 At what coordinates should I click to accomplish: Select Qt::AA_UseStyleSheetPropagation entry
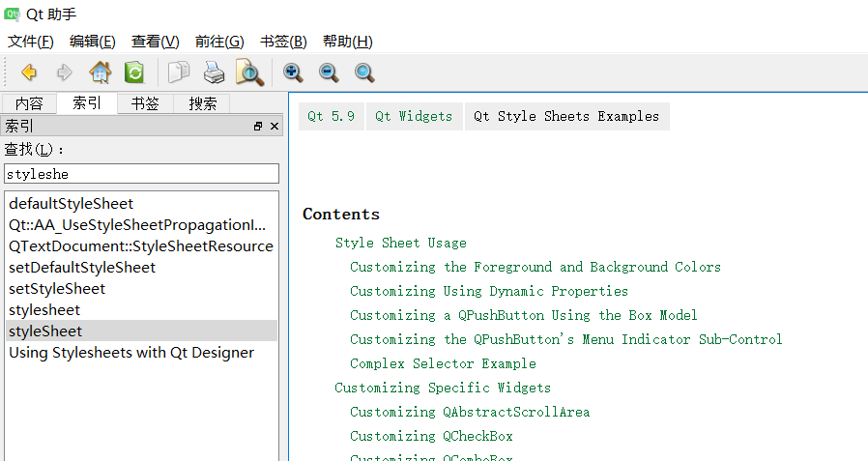(x=142, y=224)
